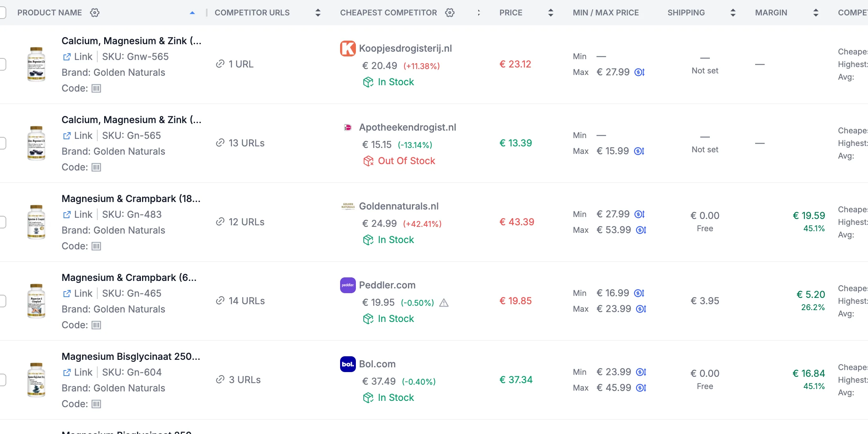The width and height of the screenshot is (868, 434).
Task: Click price € 43.39 cell
Action: (x=517, y=222)
